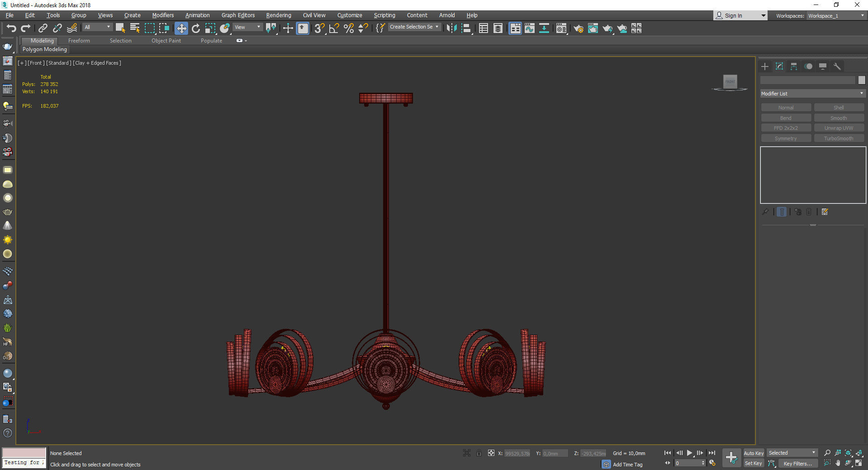Image resolution: width=868 pixels, height=470 pixels.
Task: Open the Modifier List dropdown
Action: [813, 94]
